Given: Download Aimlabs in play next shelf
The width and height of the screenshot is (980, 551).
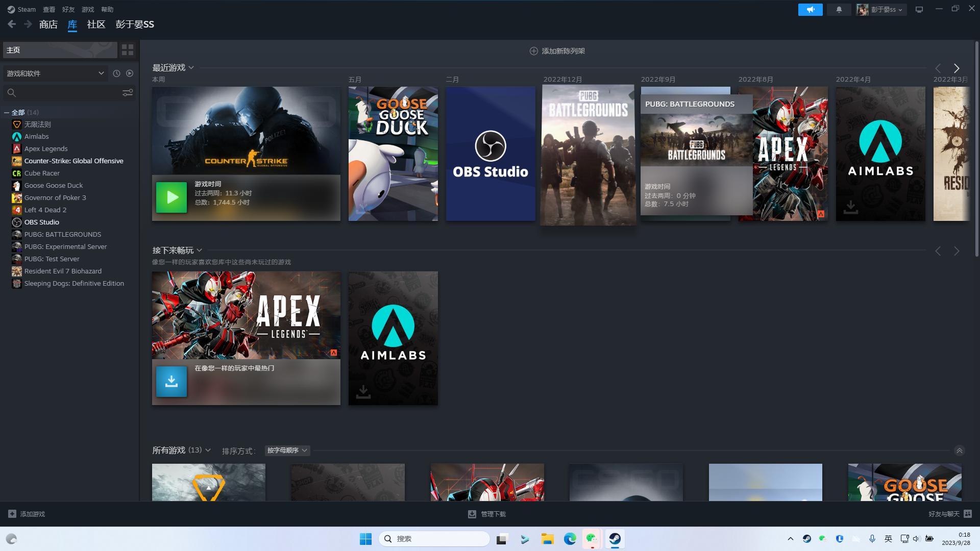Looking at the screenshot, I should (x=363, y=391).
